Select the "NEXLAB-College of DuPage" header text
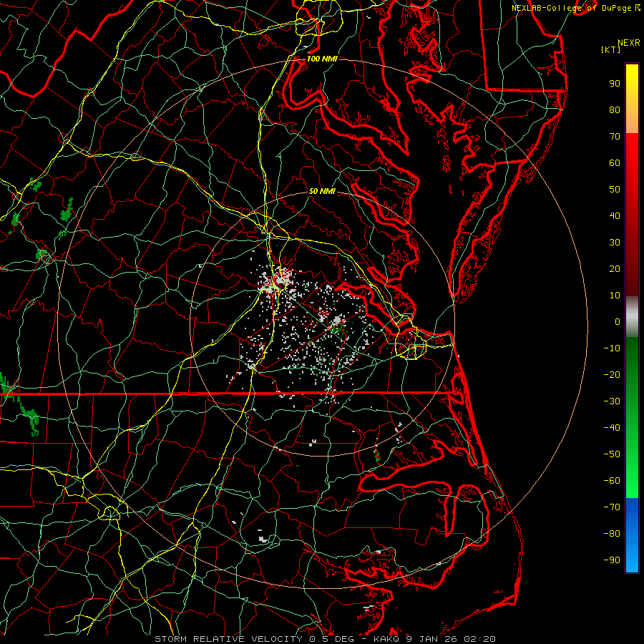This screenshot has width=644, height=644. click(x=572, y=8)
